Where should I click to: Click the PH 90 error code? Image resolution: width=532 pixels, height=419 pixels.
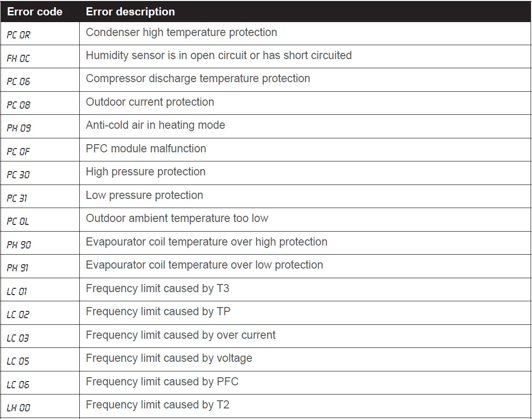[19, 245]
